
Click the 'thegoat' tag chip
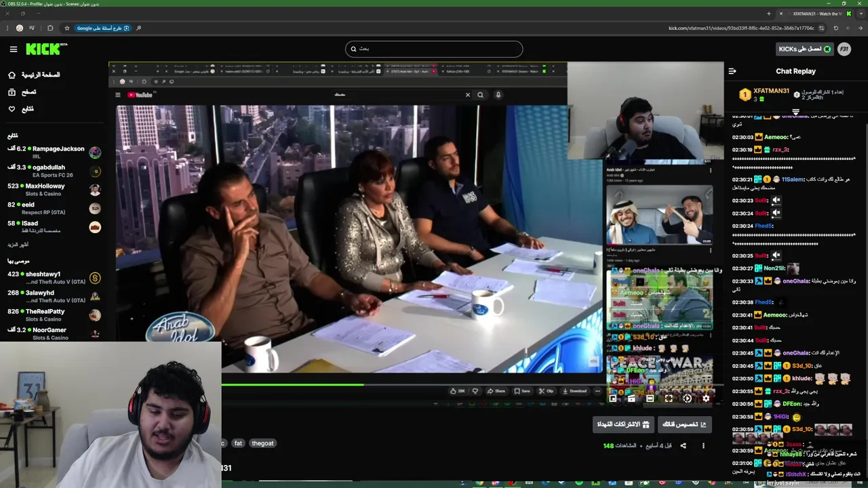click(x=262, y=443)
